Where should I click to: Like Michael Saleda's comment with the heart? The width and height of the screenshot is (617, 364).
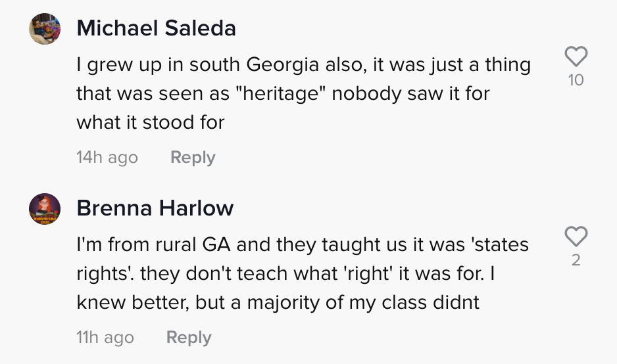tap(576, 57)
